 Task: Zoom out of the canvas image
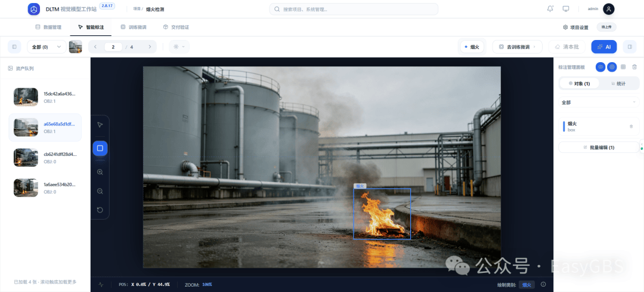click(x=100, y=191)
